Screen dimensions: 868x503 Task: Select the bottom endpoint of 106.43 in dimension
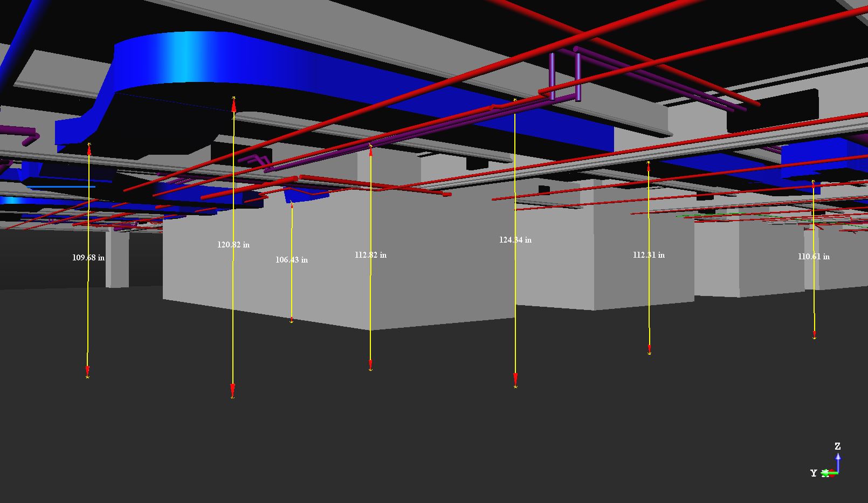[292, 320]
